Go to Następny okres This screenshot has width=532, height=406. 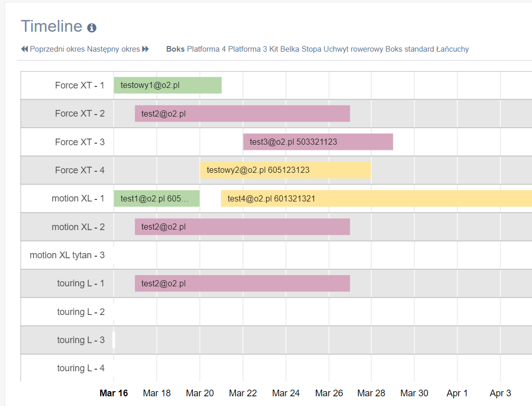113,49
